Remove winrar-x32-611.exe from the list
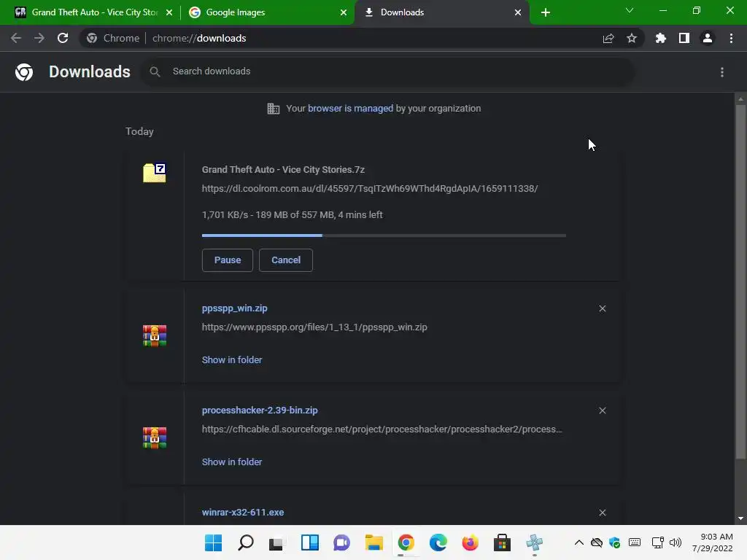Viewport: 747px width, 560px height. 603,513
